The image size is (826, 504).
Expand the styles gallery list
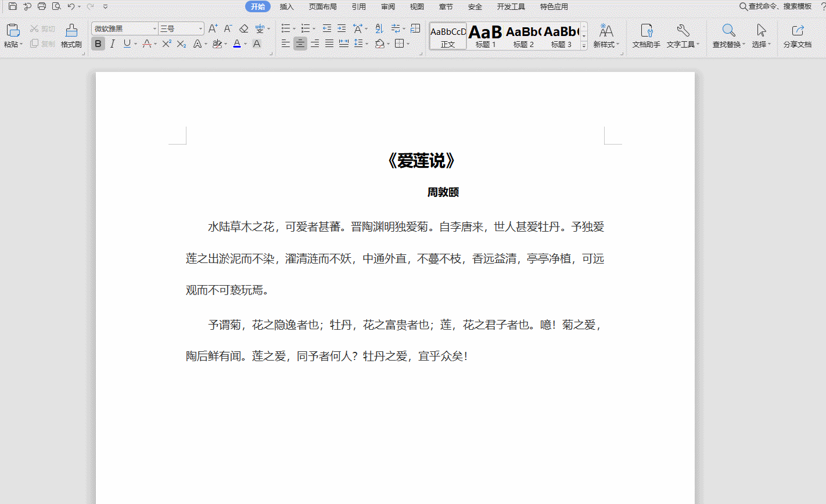584,45
